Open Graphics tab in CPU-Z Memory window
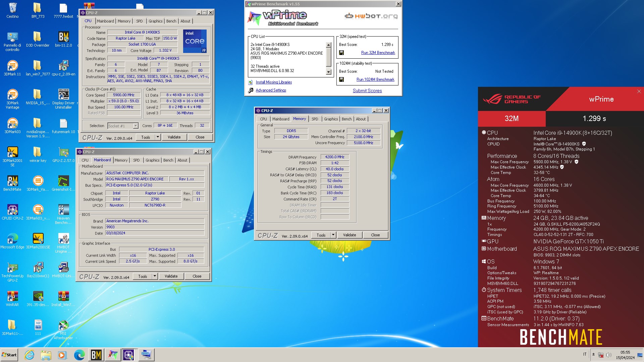This screenshot has height=362, width=644. point(331,119)
